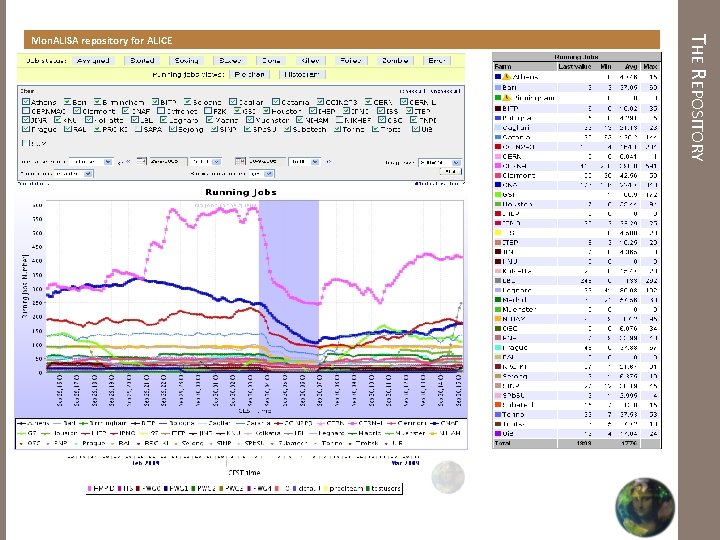This screenshot has height=540, width=720.
Task: Click the start date input field
Action: pyautogui.click(x=168, y=162)
